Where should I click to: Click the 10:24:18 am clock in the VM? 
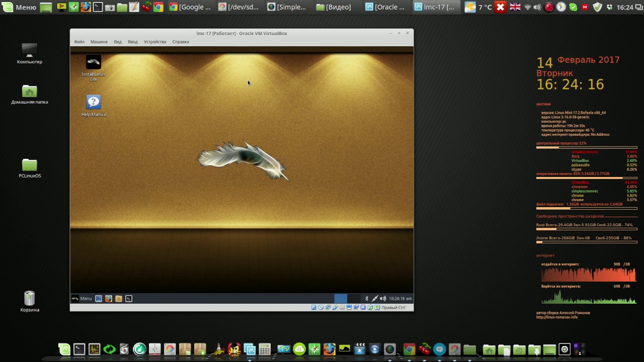tap(400, 299)
